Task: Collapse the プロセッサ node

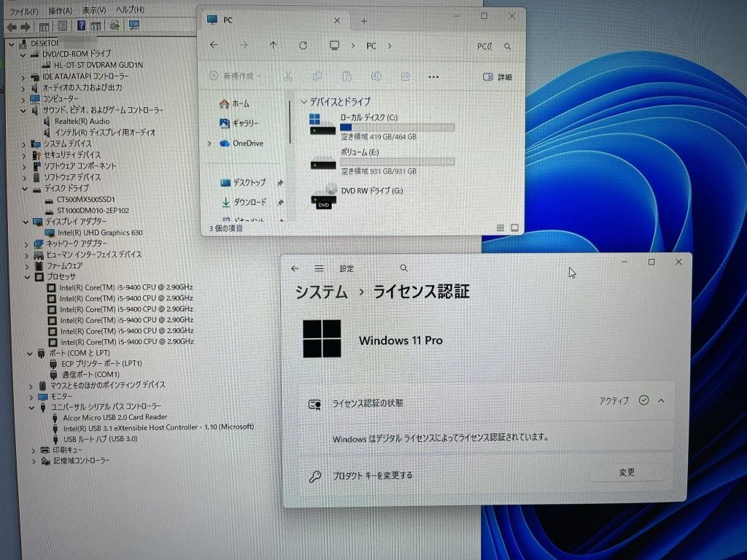Action: (27, 276)
